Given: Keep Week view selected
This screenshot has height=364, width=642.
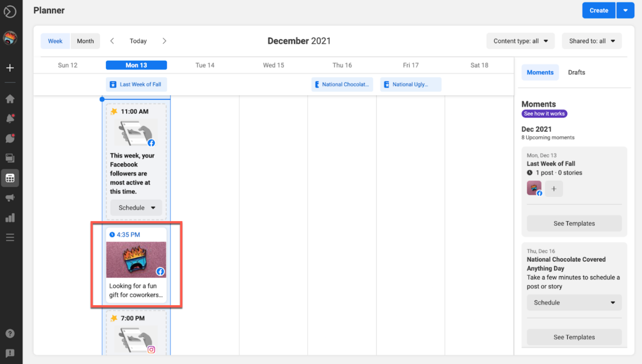Looking at the screenshot, I should (x=55, y=41).
